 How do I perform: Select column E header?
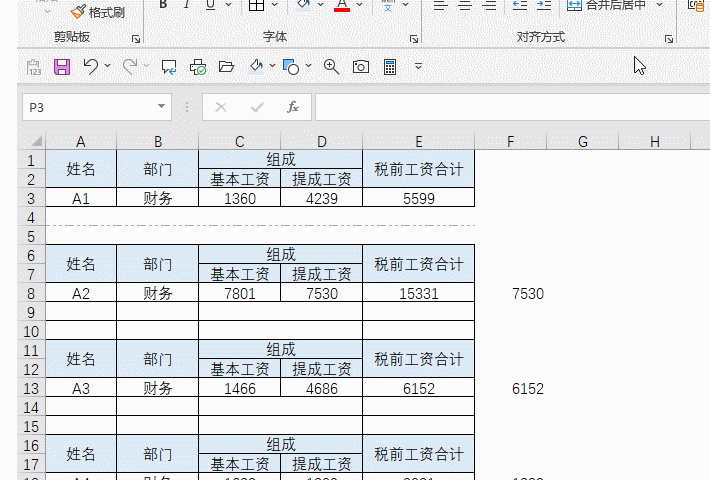pos(418,142)
